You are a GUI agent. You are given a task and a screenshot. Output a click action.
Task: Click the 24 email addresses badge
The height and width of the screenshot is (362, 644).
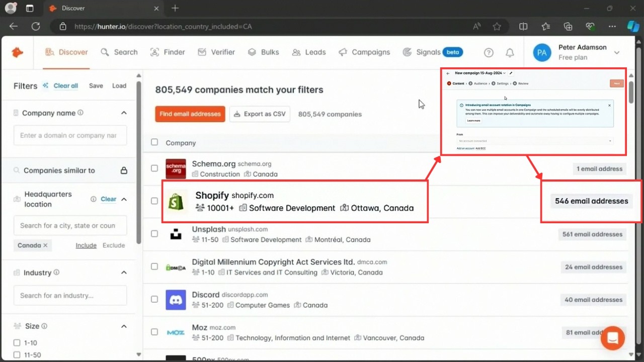[x=594, y=267]
